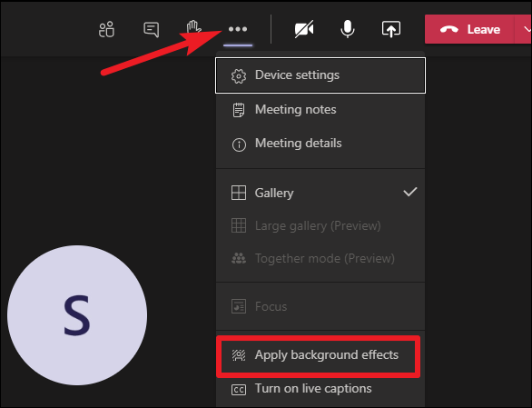Open the share content tray
The image size is (532, 408).
pos(391,29)
